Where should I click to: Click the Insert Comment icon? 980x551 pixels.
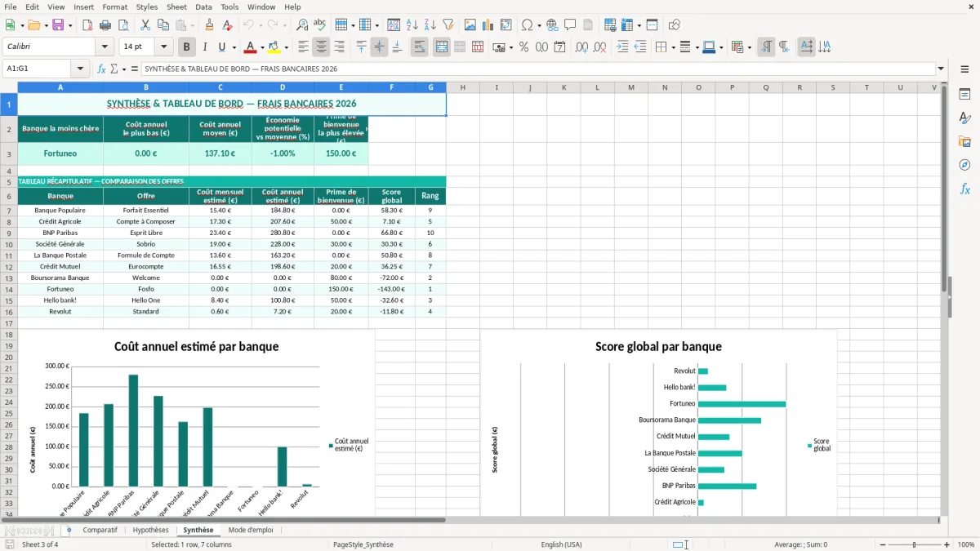tap(570, 25)
